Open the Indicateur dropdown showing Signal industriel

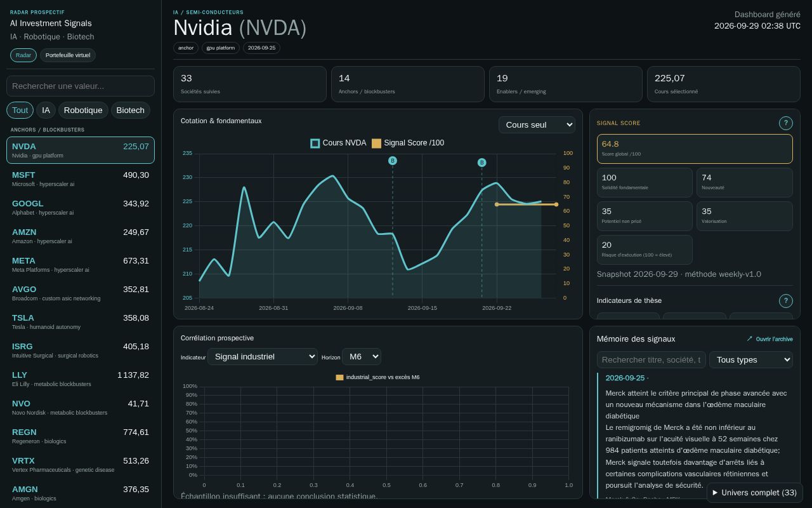click(x=263, y=357)
